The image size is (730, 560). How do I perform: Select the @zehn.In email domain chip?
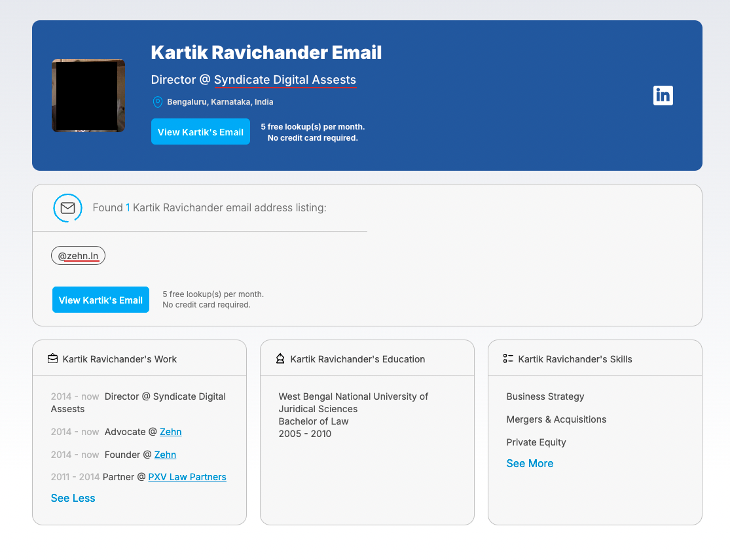click(78, 255)
